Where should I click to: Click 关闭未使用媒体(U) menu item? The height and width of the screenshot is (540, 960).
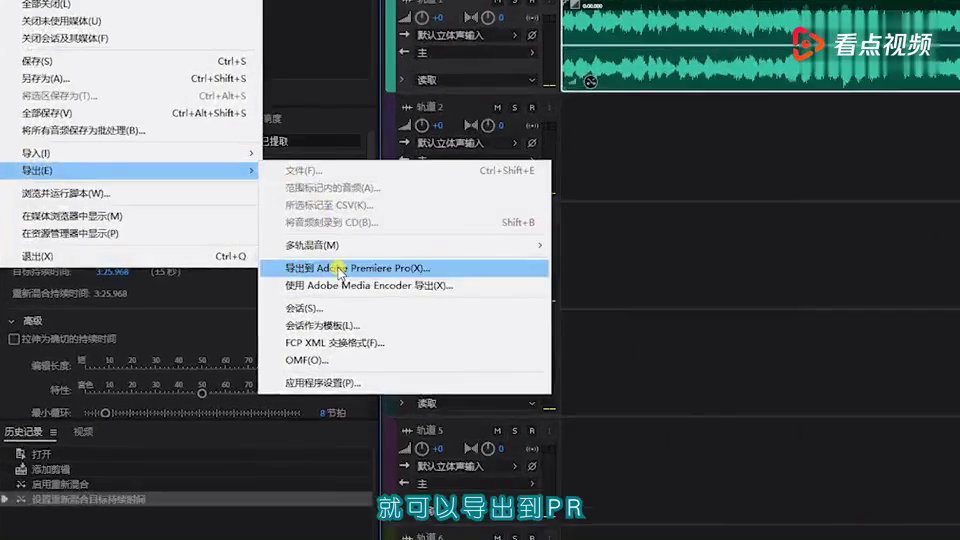(x=129, y=21)
